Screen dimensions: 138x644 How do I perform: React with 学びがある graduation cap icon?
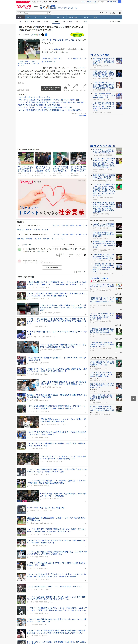coord(65,88)
